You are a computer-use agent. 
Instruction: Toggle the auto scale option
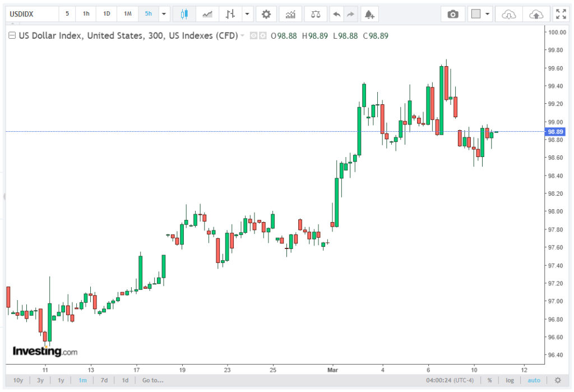[x=534, y=380]
